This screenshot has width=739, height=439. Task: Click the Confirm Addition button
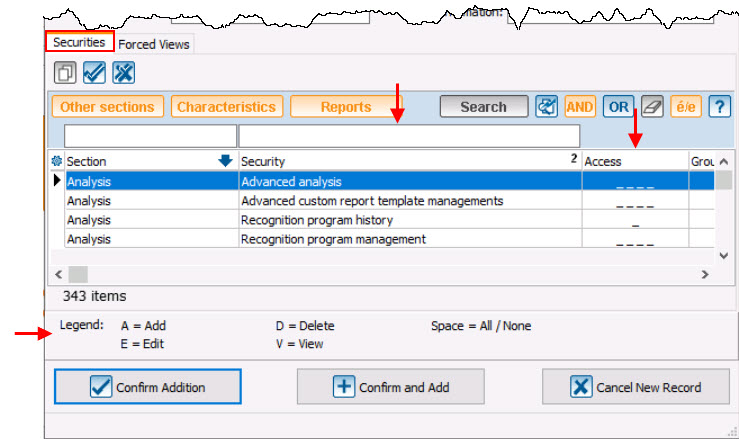(147, 387)
